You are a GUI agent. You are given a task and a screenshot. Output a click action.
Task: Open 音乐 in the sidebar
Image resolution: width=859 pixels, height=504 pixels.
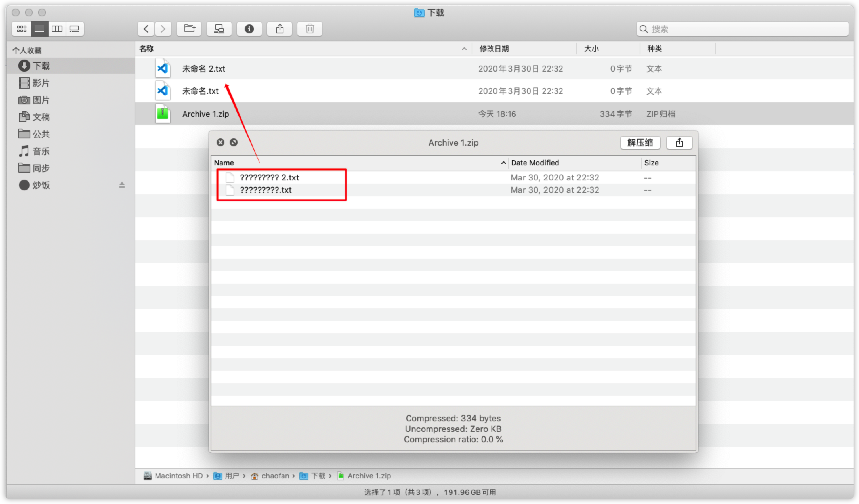tap(71, 151)
